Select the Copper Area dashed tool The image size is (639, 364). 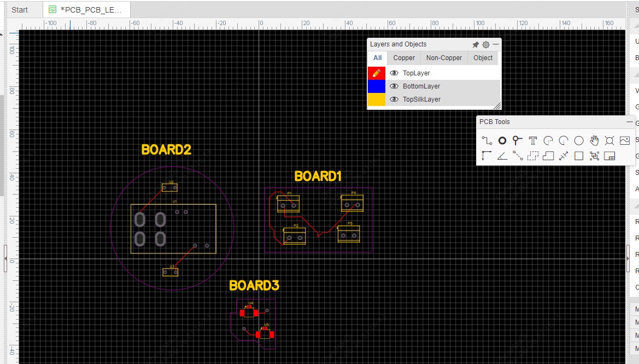[532, 156]
